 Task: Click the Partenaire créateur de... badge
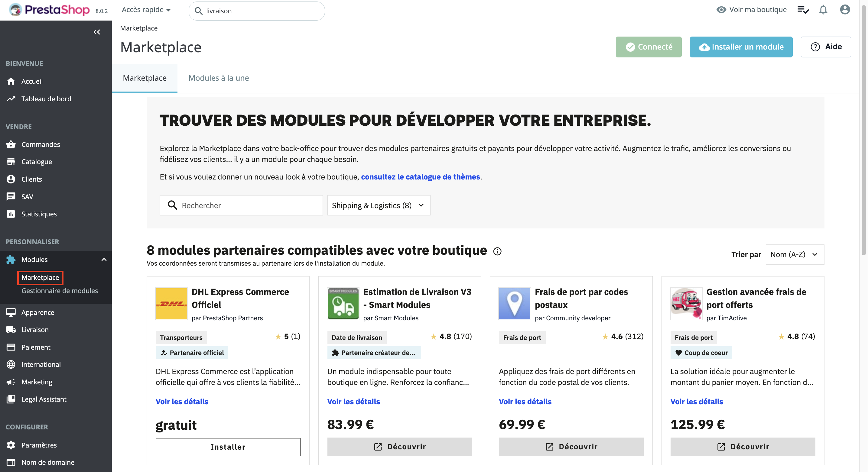click(x=374, y=353)
